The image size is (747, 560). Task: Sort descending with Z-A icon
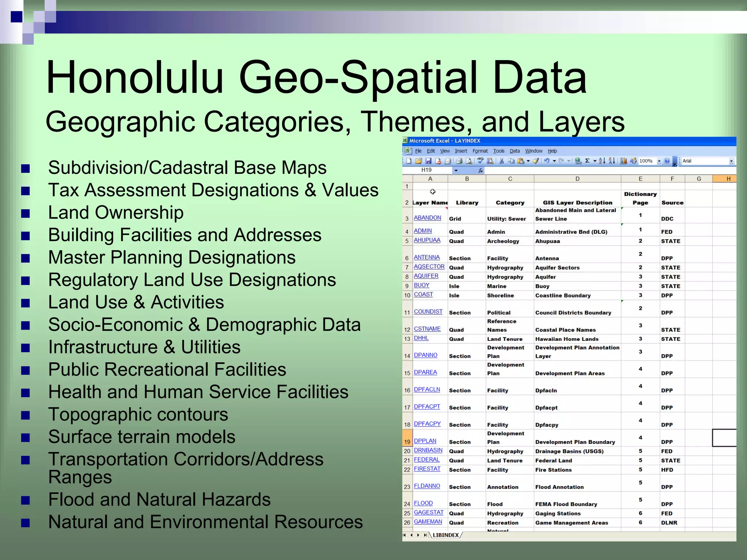(x=612, y=161)
